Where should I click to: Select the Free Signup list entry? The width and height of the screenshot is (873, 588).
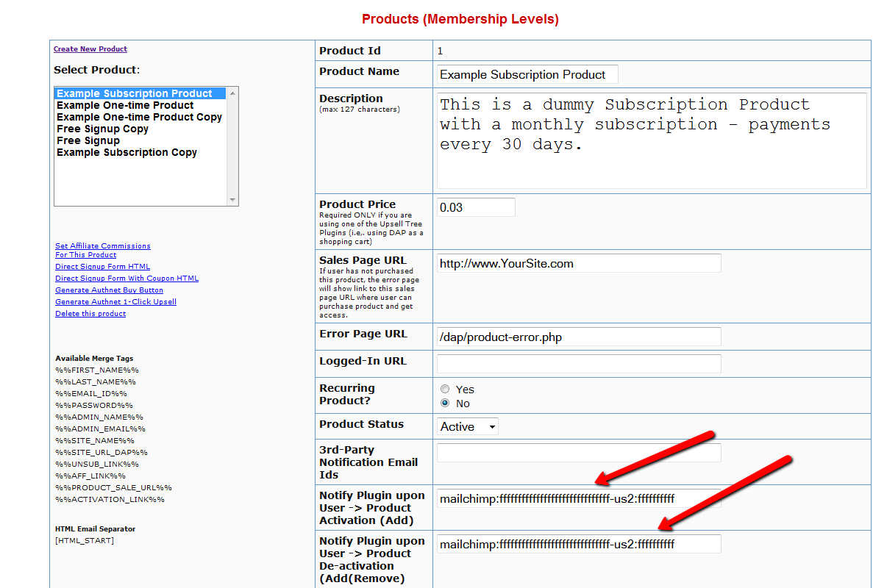[x=88, y=140]
